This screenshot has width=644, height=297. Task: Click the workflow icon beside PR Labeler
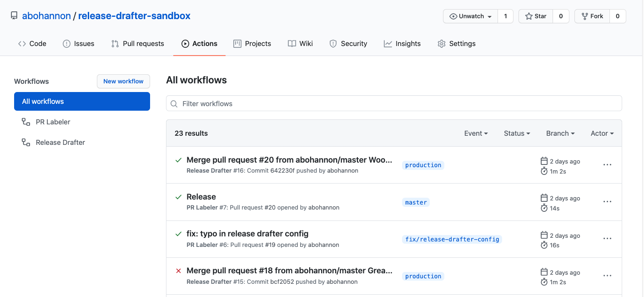(x=26, y=122)
